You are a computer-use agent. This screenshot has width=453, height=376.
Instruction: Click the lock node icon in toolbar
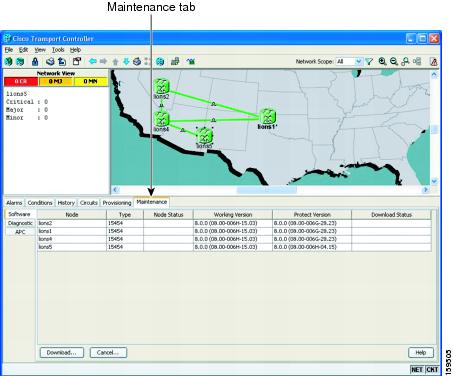pyautogui.click(x=35, y=62)
